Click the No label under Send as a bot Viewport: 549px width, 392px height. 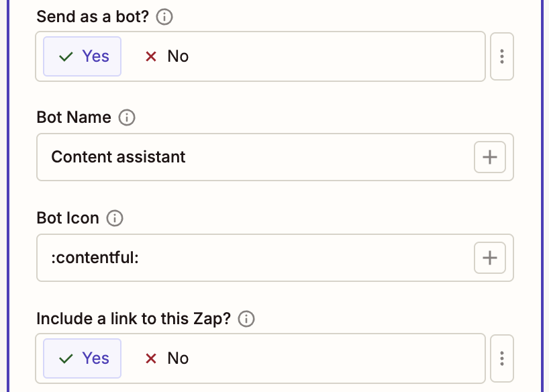(178, 56)
